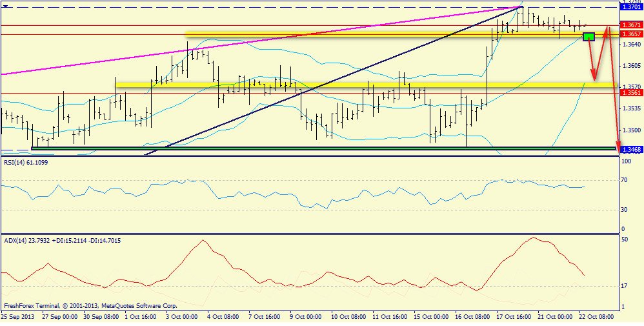This screenshot has width=644, height=326.
Task: Click the 21 Oct 00:00 time label
Action: (556, 317)
